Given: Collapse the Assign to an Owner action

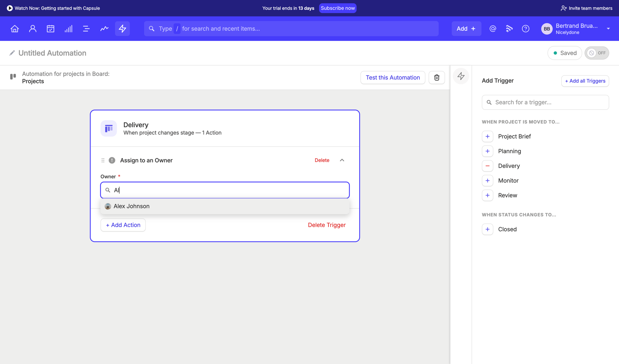Looking at the screenshot, I should point(342,160).
